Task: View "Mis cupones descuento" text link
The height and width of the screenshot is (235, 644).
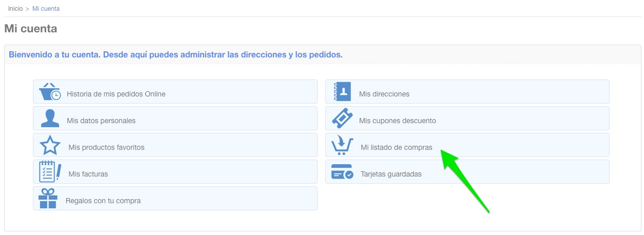Action: coord(397,121)
